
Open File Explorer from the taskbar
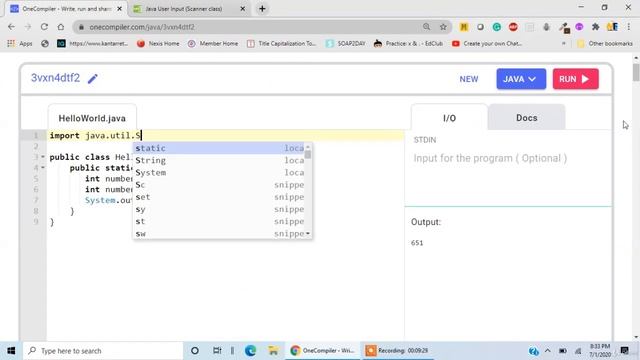click(x=273, y=351)
